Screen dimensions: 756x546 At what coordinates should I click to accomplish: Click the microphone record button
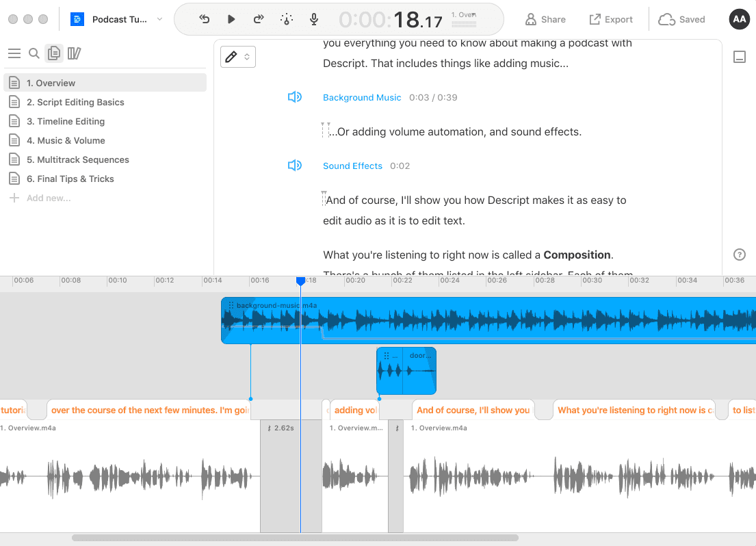pos(314,19)
